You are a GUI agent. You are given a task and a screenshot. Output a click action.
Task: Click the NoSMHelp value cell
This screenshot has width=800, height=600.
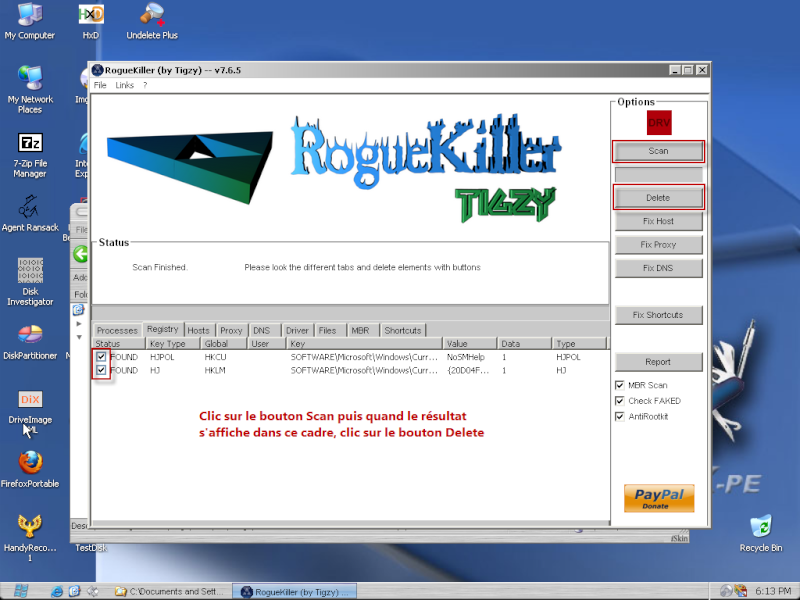[466, 357]
